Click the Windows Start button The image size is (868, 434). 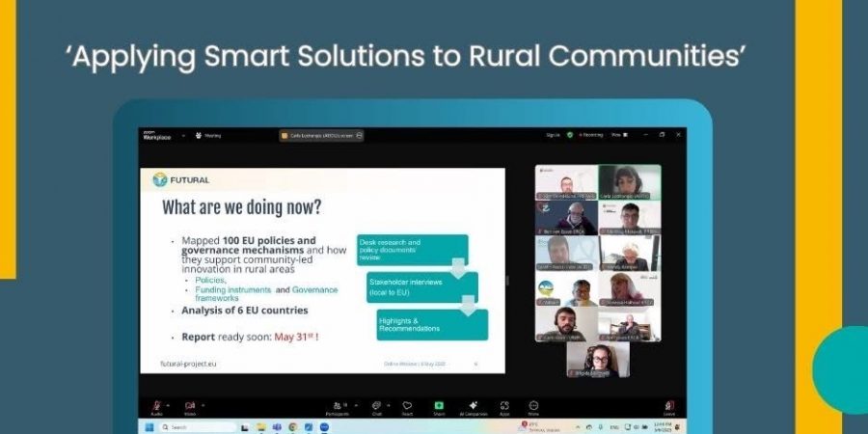pyautogui.click(x=149, y=426)
